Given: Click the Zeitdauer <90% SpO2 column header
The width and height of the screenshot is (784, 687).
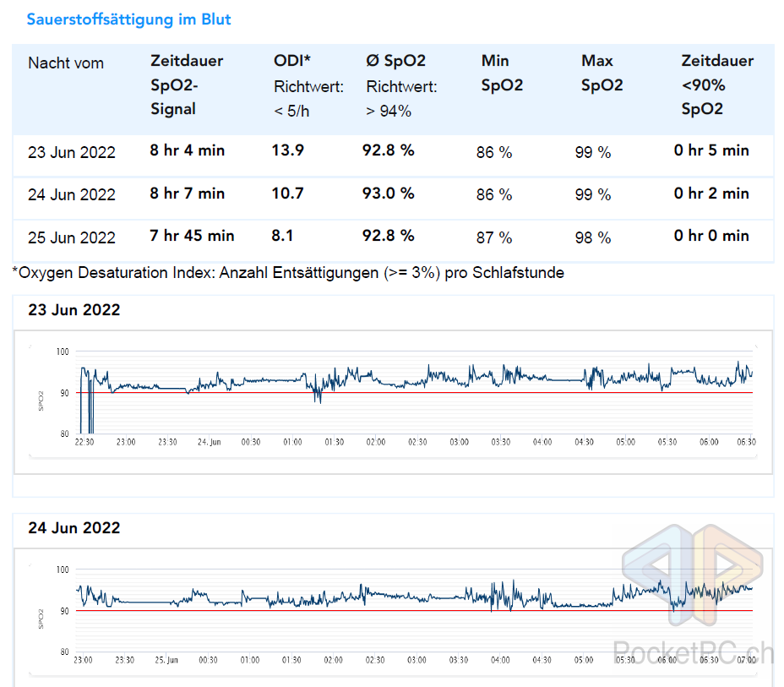Looking at the screenshot, I should (717, 85).
